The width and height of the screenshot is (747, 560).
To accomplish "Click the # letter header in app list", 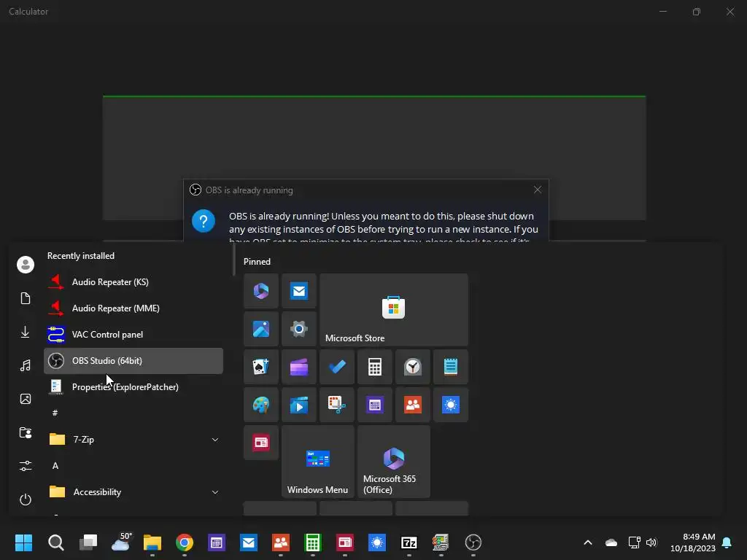I will 55,413.
